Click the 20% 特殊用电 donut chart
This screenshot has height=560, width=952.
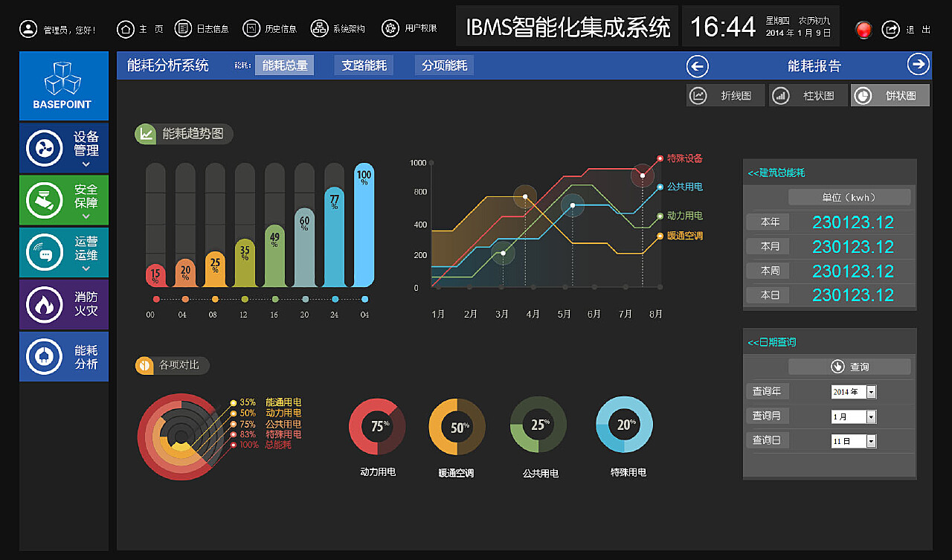(625, 424)
